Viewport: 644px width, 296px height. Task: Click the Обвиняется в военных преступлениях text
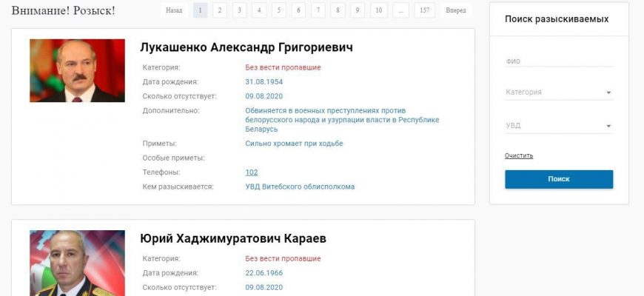pyautogui.click(x=342, y=120)
